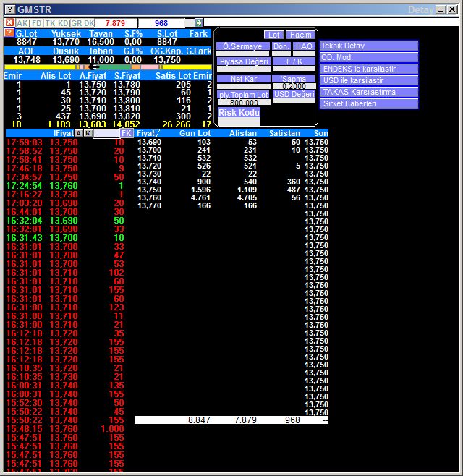Select the AK toolbar button

(x=22, y=23)
